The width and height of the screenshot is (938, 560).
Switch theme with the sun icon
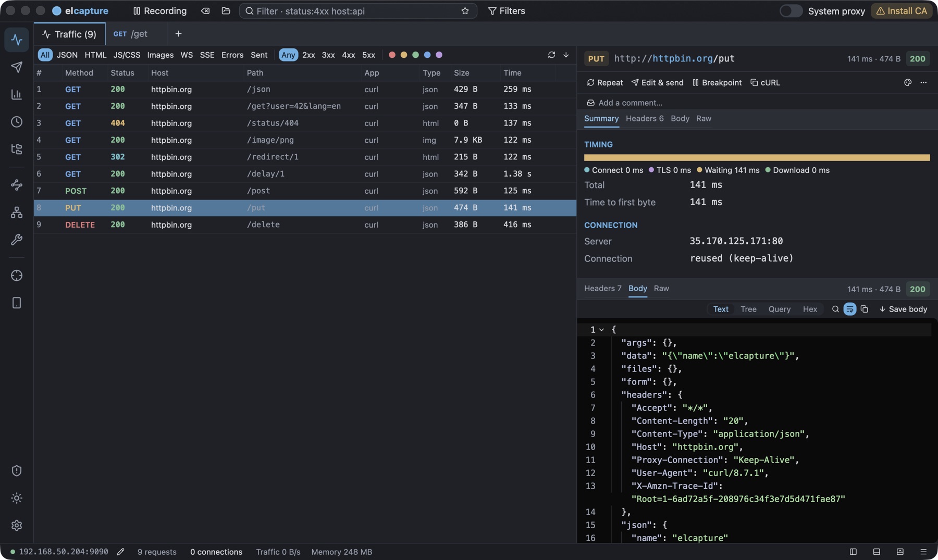pyautogui.click(x=17, y=498)
